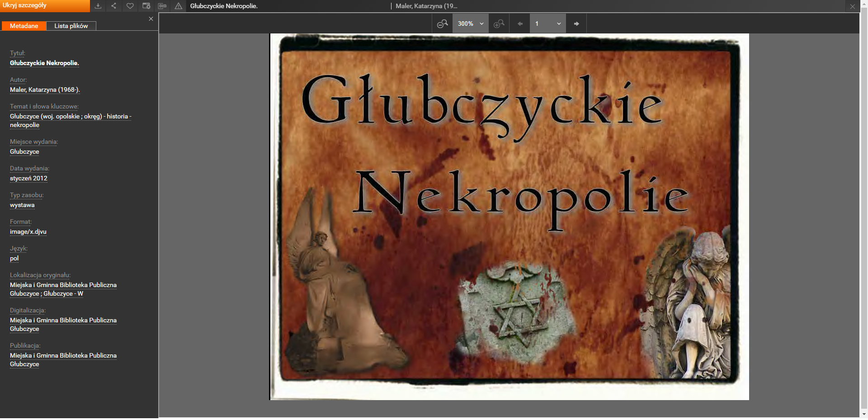Close the details side panel
The width and height of the screenshot is (868, 420).
point(151,19)
